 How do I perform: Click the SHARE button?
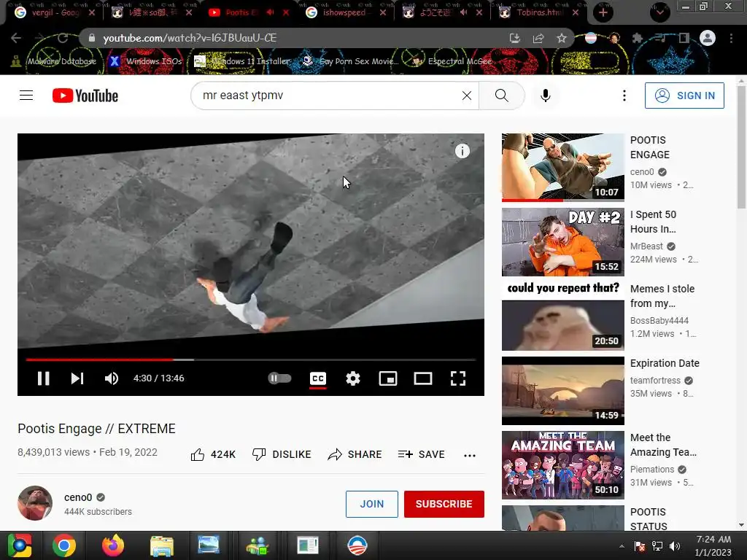tap(355, 455)
